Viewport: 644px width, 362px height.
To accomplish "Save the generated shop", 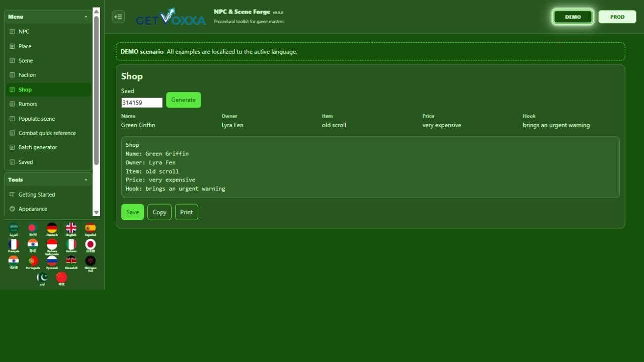I will (x=132, y=212).
